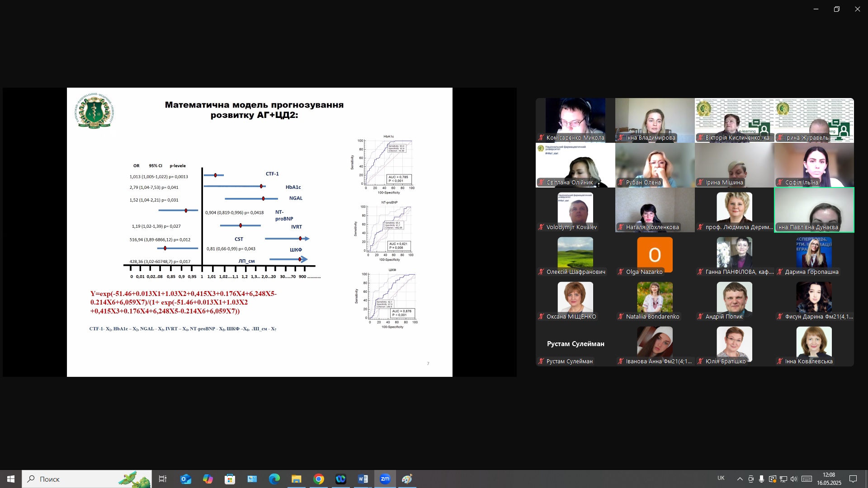
Task: Open the Zoom app in the taskbar
Action: (x=385, y=479)
